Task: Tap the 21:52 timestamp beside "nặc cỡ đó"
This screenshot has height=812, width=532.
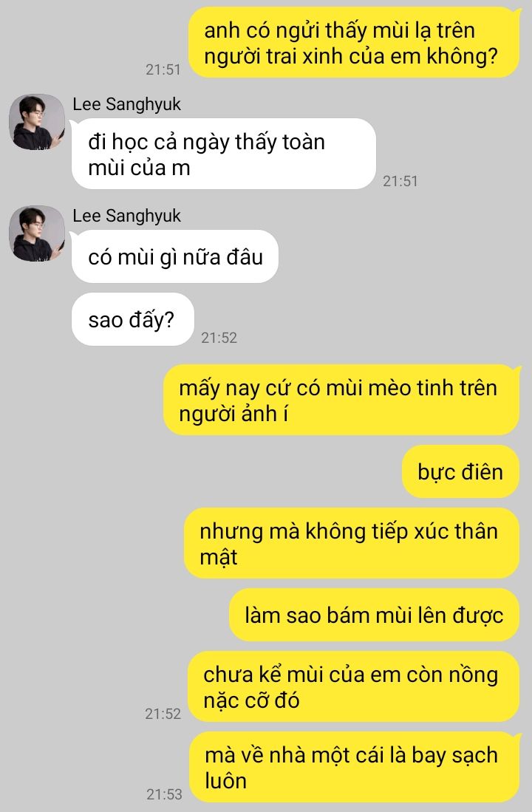Action: [x=163, y=714]
